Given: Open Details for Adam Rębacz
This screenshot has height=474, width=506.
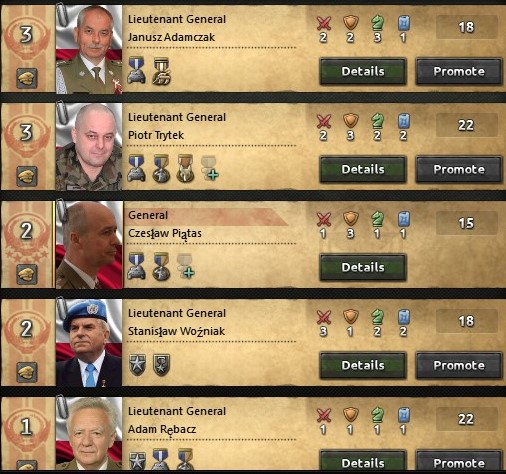Looking at the screenshot, I should [x=363, y=462].
